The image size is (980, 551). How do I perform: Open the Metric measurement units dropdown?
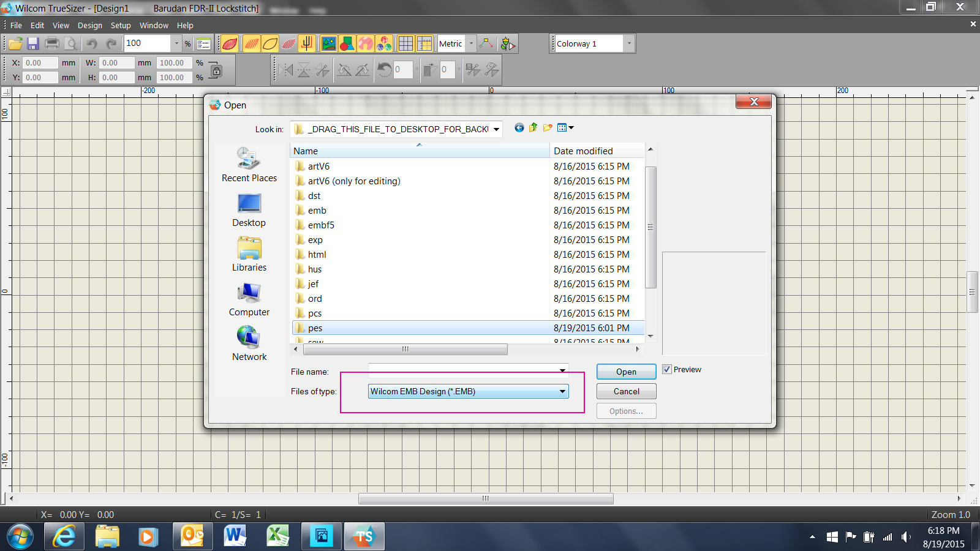pos(471,43)
